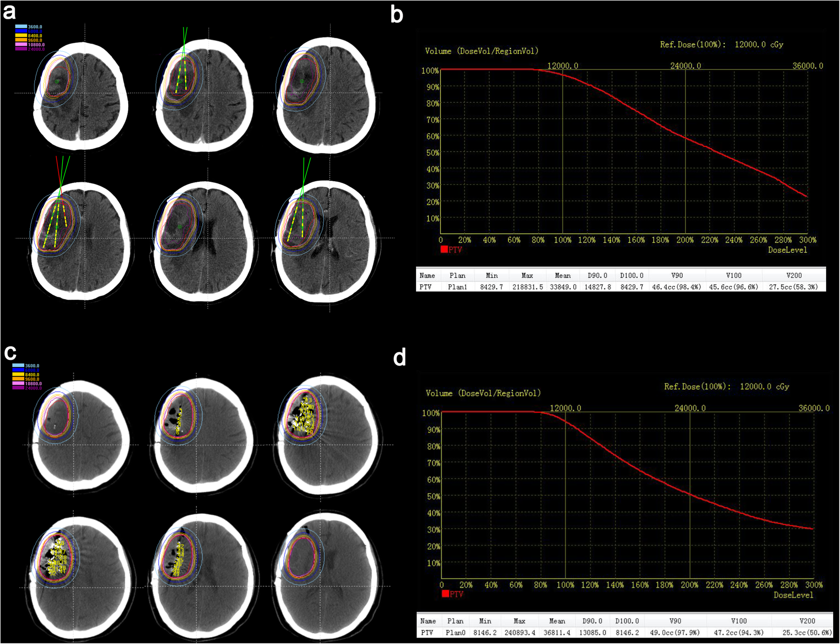Image resolution: width=840 pixels, height=644 pixels.
Task: Click the Mean column header in panel b table
Action: (563, 276)
